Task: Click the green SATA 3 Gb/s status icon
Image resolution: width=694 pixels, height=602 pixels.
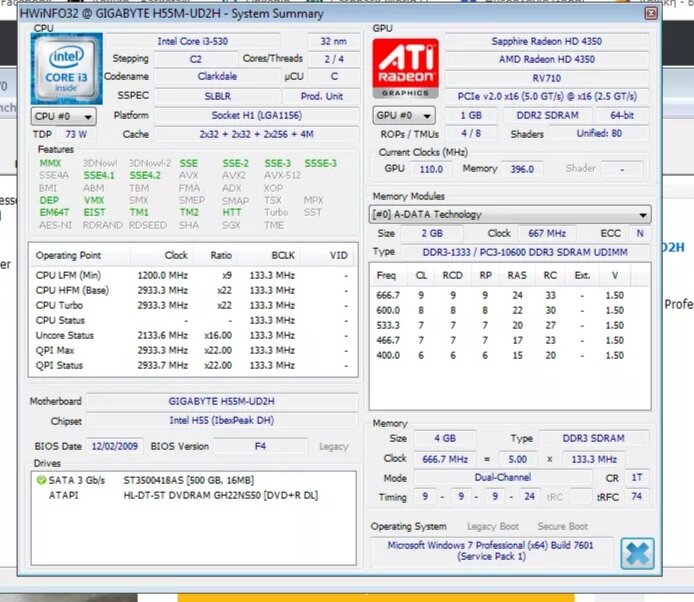Action: pyautogui.click(x=41, y=480)
